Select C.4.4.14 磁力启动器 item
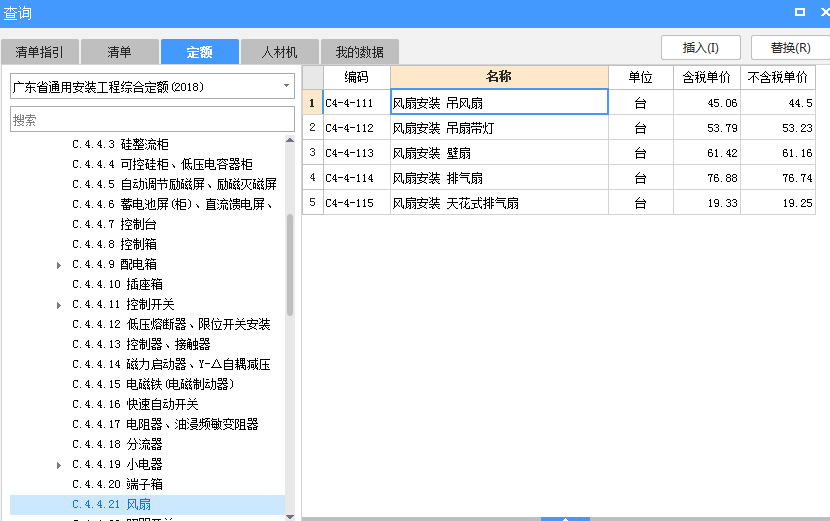This screenshot has height=521, width=830. click(x=171, y=364)
